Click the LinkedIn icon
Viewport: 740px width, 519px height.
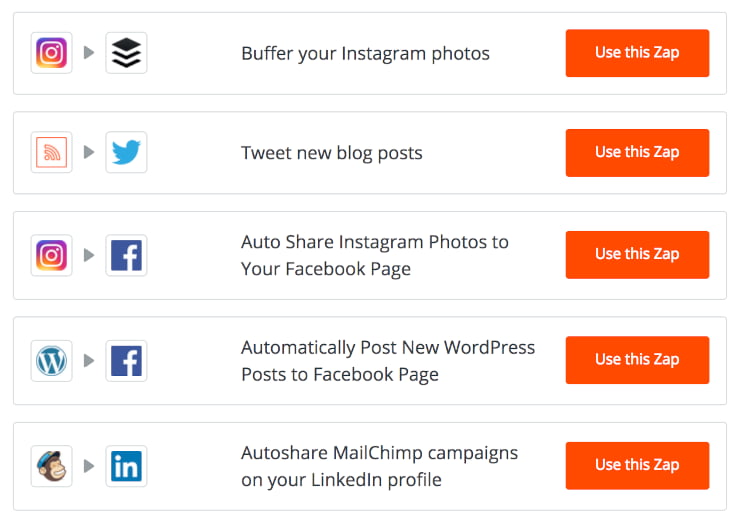pyautogui.click(x=126, y=466)
